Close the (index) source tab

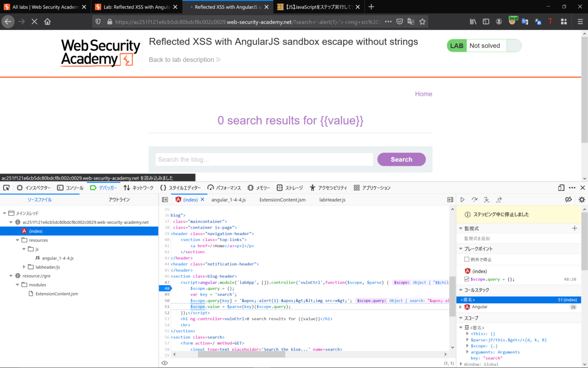pos(202,200)
